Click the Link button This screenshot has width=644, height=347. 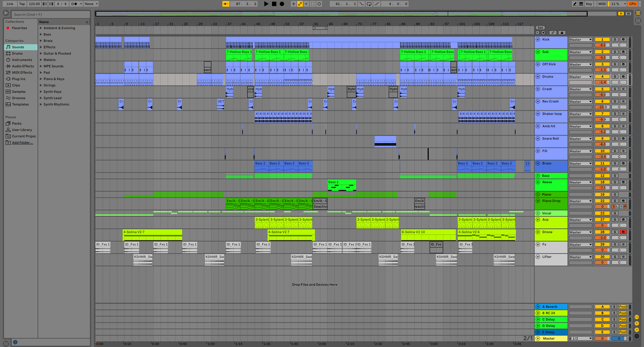click(x=10, y=4)
